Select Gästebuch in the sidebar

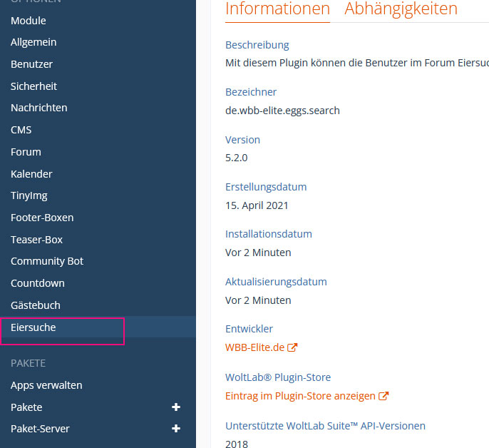[x=36, y=305]
